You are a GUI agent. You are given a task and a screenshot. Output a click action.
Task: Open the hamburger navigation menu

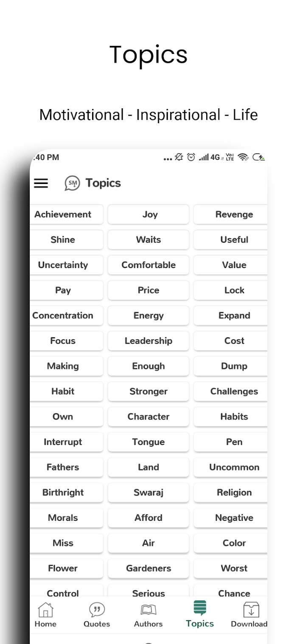point(41,183)
